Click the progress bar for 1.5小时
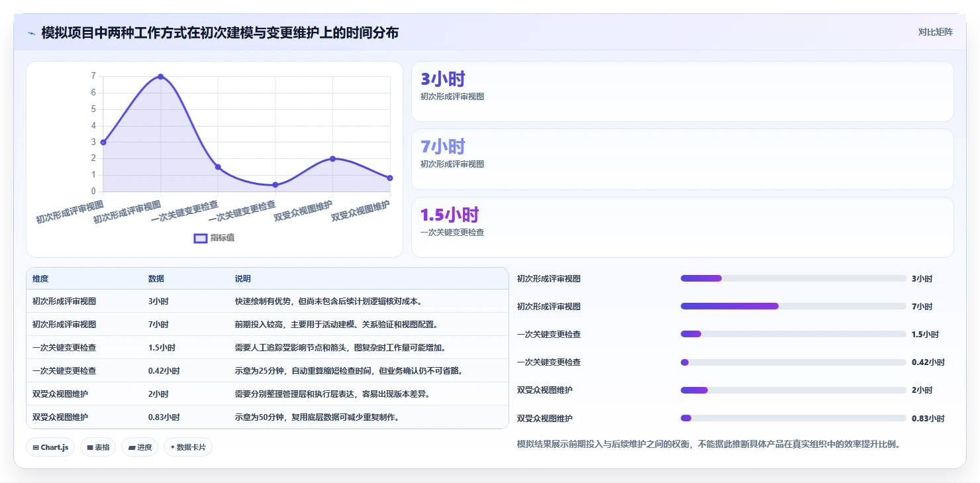This screenshot has width=980, height=483. [793, 334]
